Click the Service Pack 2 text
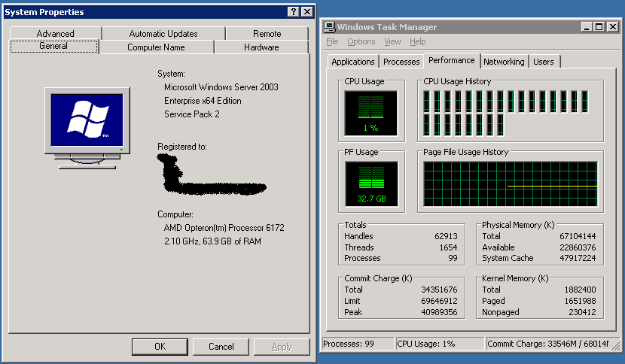This screenshot has height=364, width=625. click(x=192, y=114)
